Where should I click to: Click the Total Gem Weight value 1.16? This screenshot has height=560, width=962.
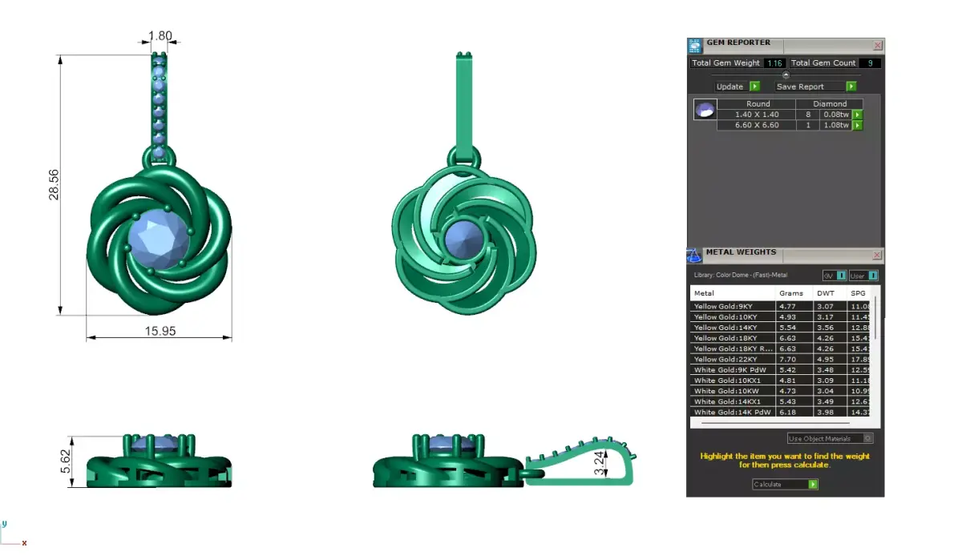pyautogui.click(x=774, y=63)
